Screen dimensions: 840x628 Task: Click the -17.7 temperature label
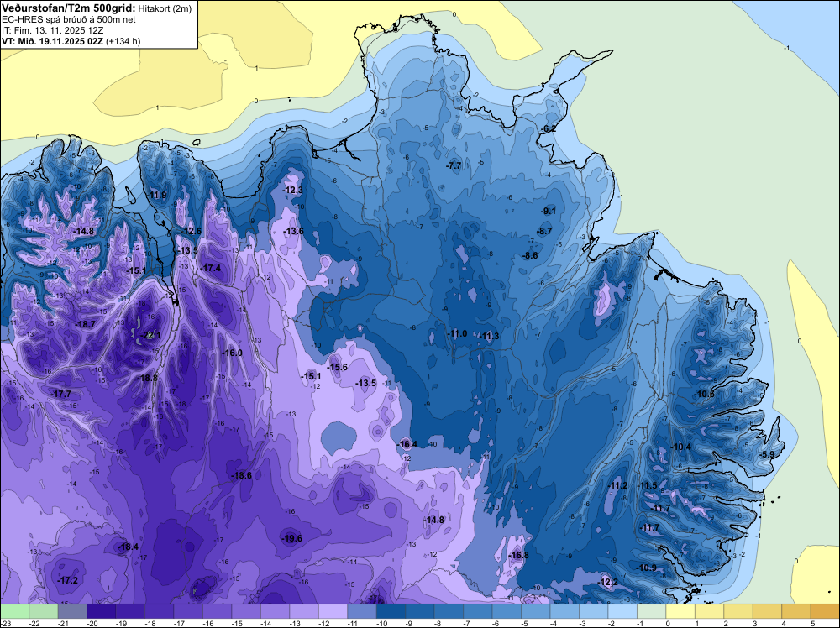point(60,394)
